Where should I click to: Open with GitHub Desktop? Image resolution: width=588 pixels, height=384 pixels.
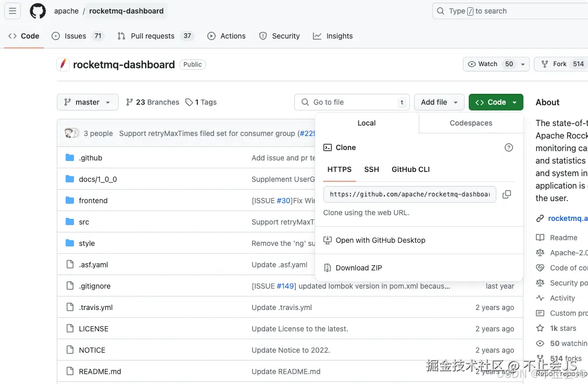click(x=380, y=240)
